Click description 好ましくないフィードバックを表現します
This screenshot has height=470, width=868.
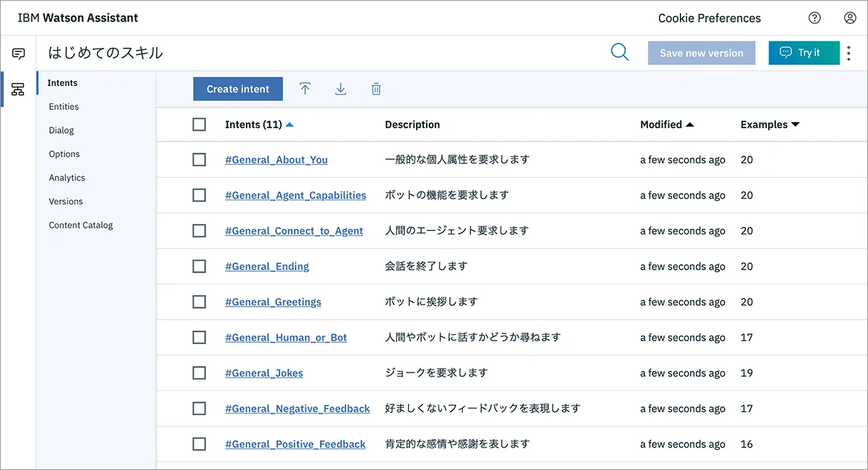482,409
